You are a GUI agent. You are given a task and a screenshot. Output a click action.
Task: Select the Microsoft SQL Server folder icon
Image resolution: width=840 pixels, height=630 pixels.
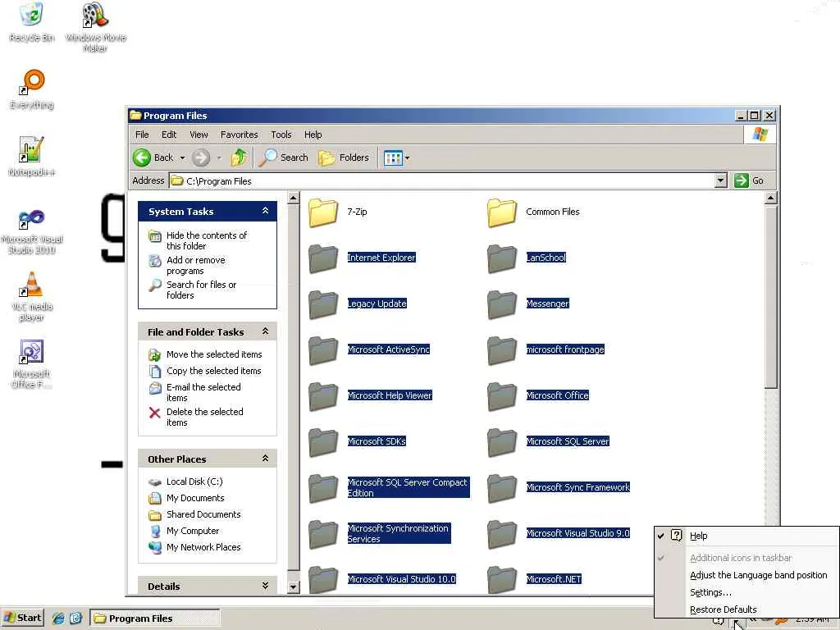pyautogui.click(x=502, y=443)
